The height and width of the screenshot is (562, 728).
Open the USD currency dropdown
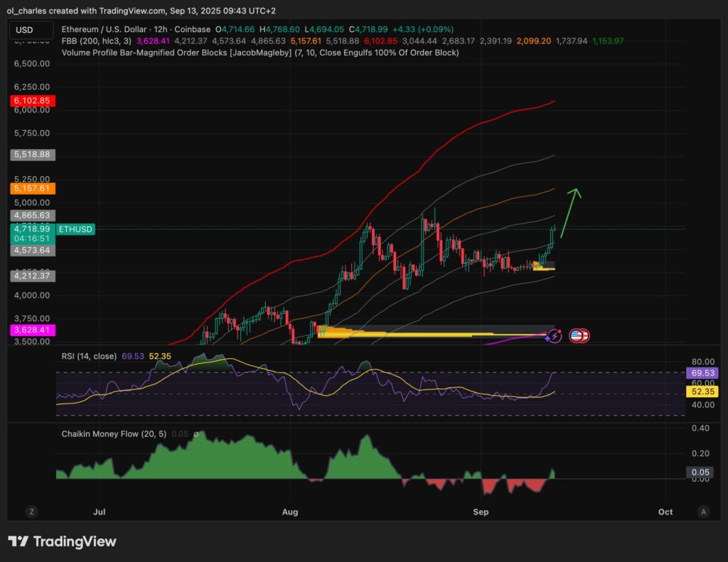coord(31,30)
